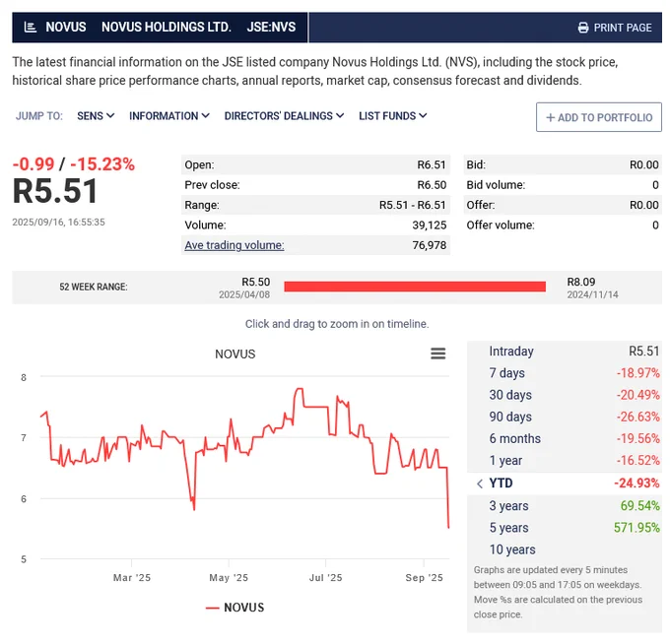Click the -24.93% YTD return value
The height and width of the screenshot is (644, 670).
636,483
